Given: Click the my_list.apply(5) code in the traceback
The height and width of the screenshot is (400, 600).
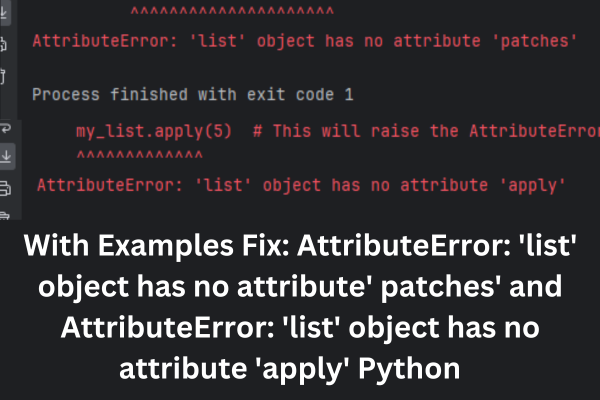Looking at the screenshot, I should 154,131.
